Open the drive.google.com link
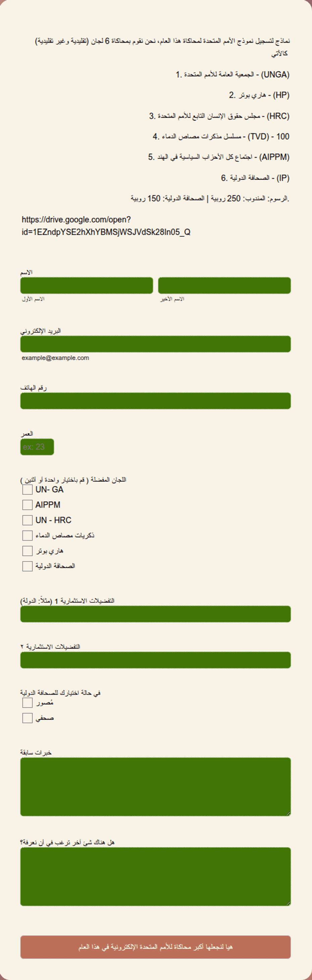 tap(106, 226)
